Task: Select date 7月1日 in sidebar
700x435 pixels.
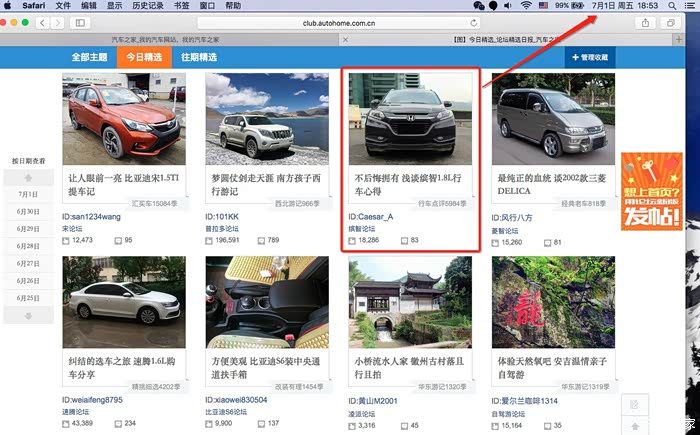Action: (x=28, y=194)
